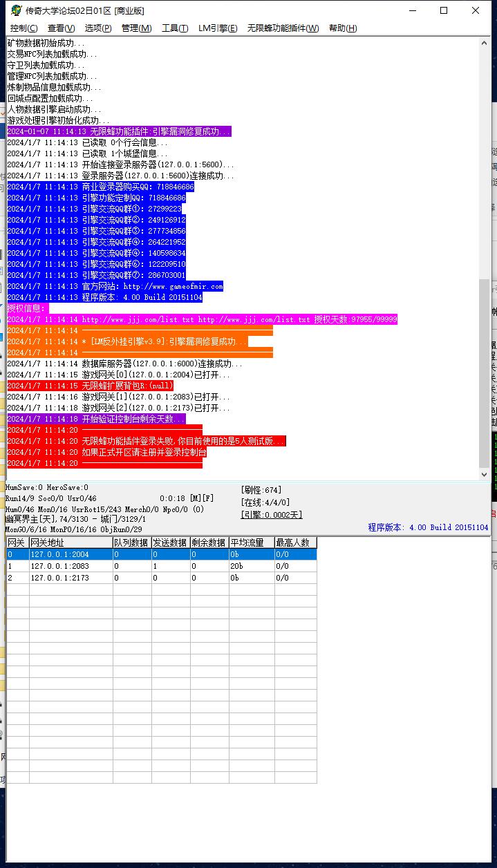Viewport: 497px width, 868px height.
Task: Click the 官方网站 gameofmir.com log line
Action: point(115,286)
